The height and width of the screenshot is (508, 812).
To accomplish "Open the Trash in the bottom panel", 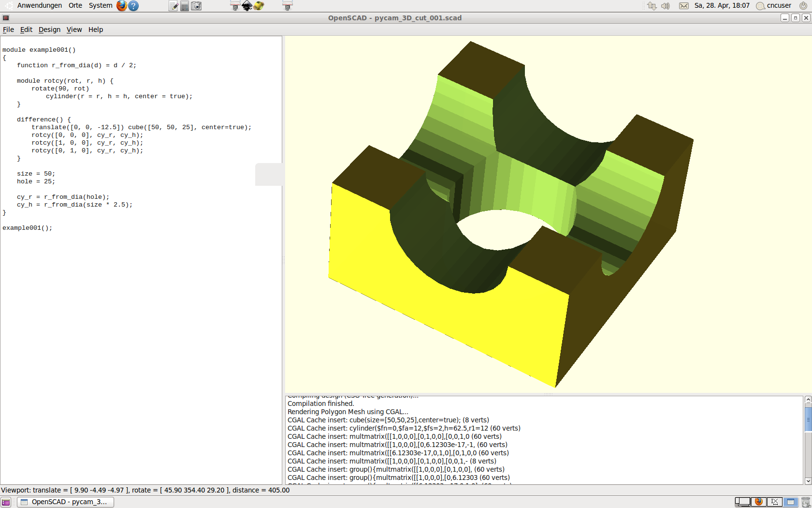I will [x=805, y=502].
